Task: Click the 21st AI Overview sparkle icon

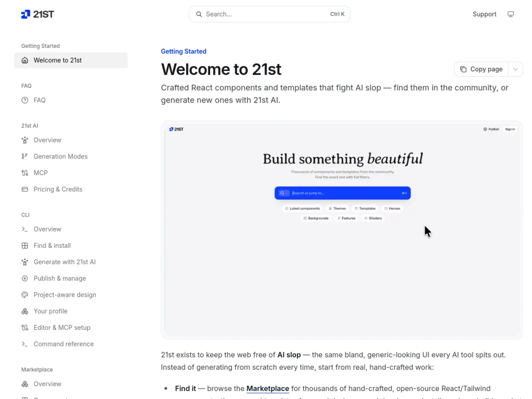Action: point(25,140)
